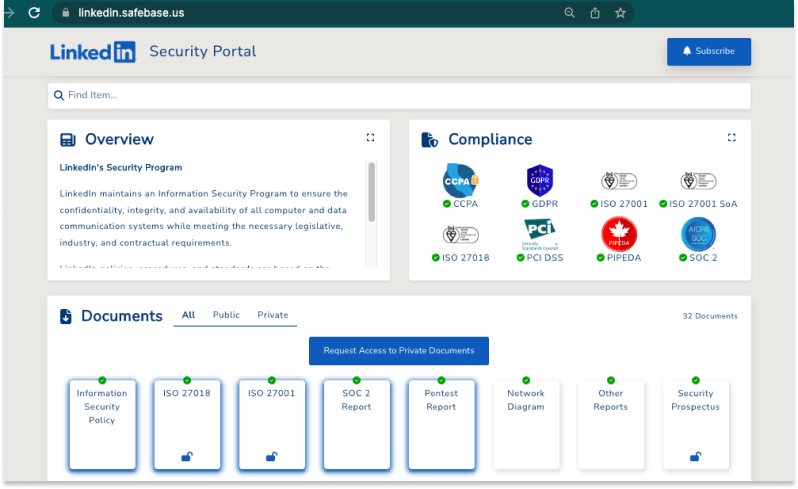Click the Overview panel scrollbar

[x=372, y=192]
